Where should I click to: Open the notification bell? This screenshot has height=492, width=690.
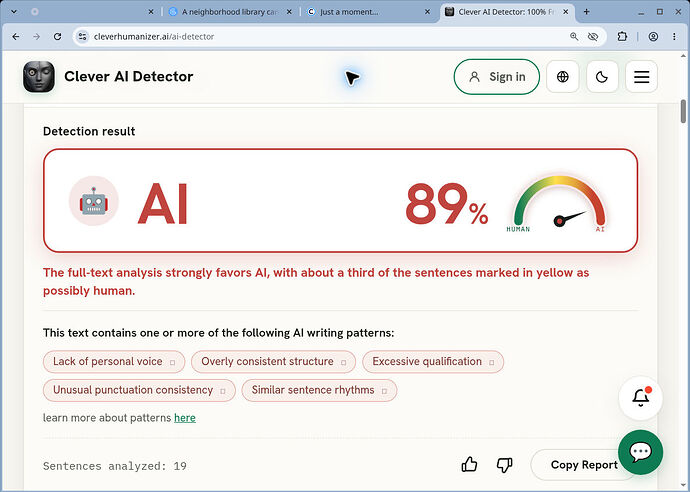pyautogui.click(x=641, y=398)
